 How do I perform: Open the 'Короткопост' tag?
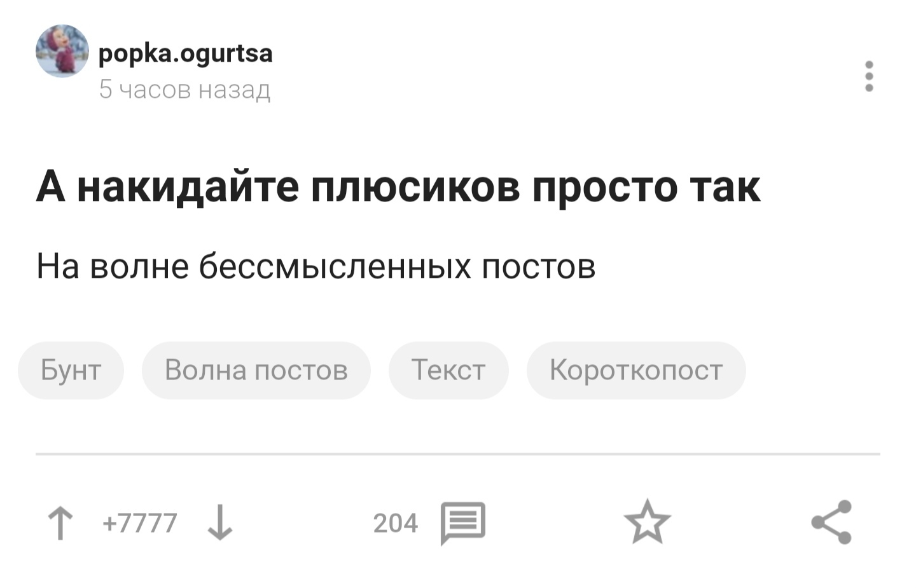point(636,370)
